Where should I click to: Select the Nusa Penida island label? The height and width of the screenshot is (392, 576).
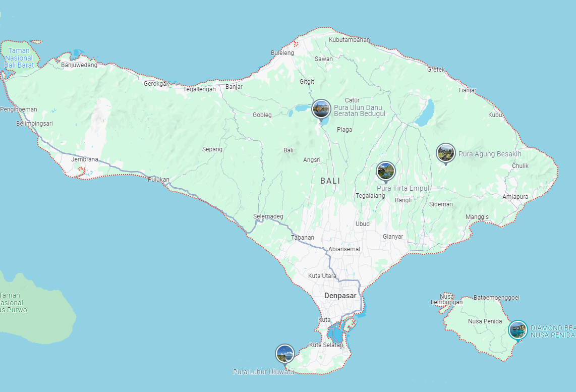point(485,321)
